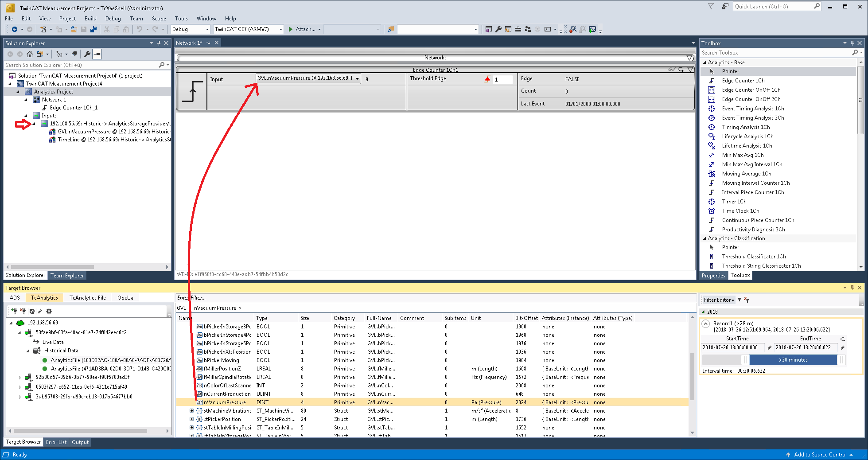Collapse the 2018 group in Filter Editor
This screenshot has width=868, height=460.
pyautogui.click(x=703, y=312)
